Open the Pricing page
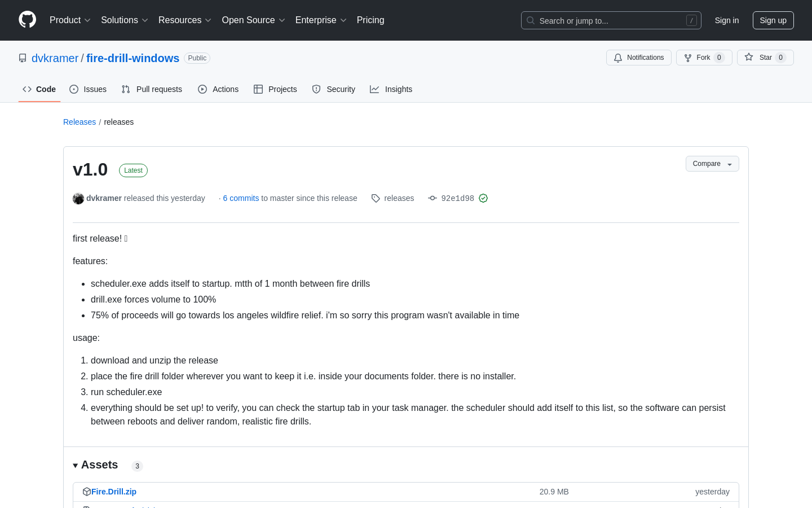812x508 pixels. point(370,20)
